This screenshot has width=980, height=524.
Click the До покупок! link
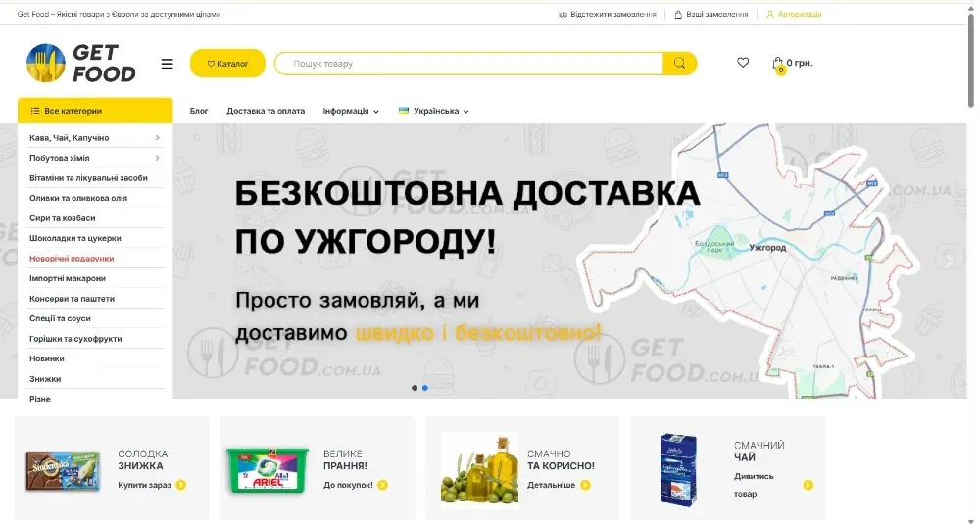coord(348,485)
